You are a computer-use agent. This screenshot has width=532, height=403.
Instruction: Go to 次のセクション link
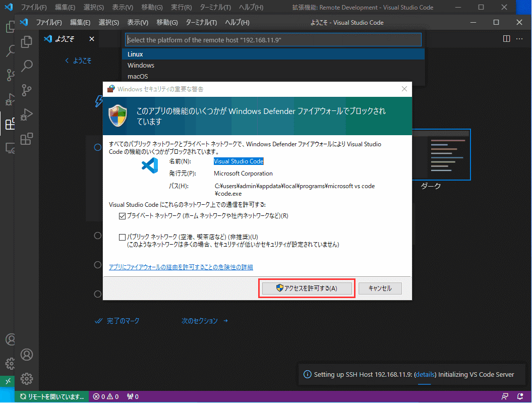coord(205,321)
